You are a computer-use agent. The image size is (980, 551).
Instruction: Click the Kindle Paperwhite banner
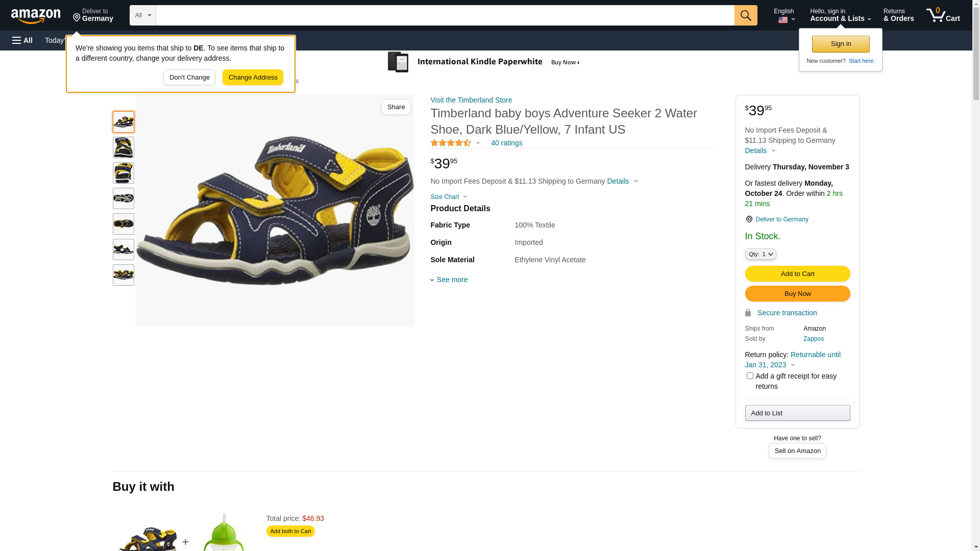484,62
